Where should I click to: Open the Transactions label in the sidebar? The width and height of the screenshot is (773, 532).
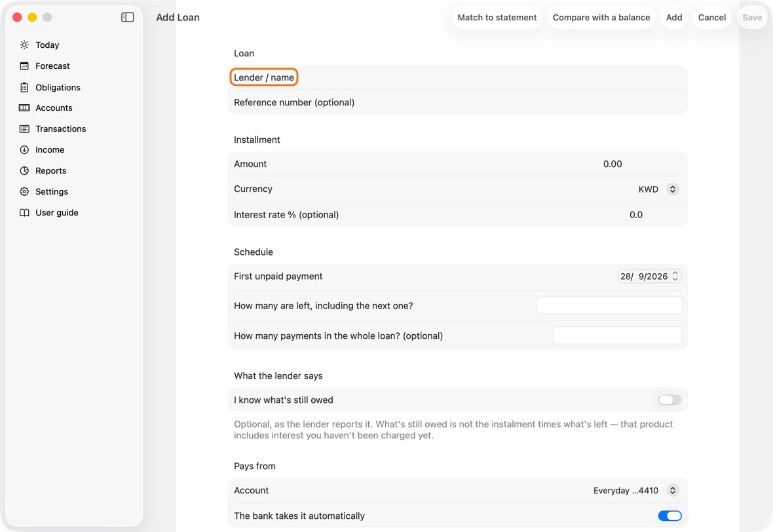click(x=61, y=128)
